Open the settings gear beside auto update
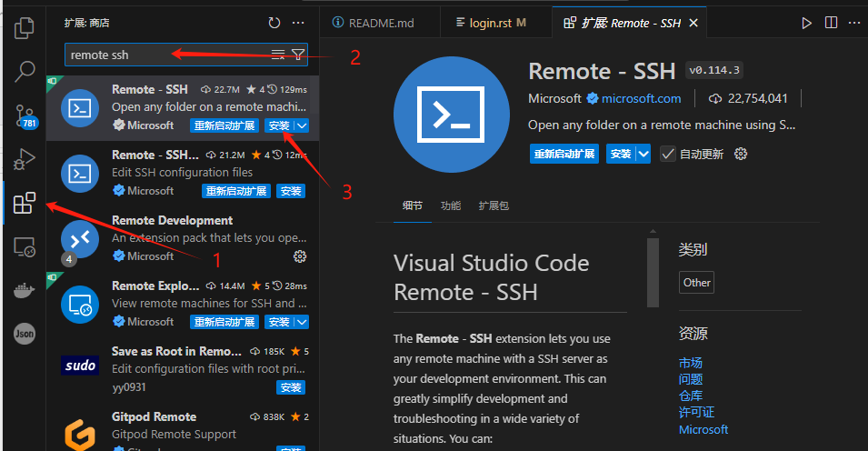Image resolution: width=868 pixels, height=451 pixels. click(741, 154)
